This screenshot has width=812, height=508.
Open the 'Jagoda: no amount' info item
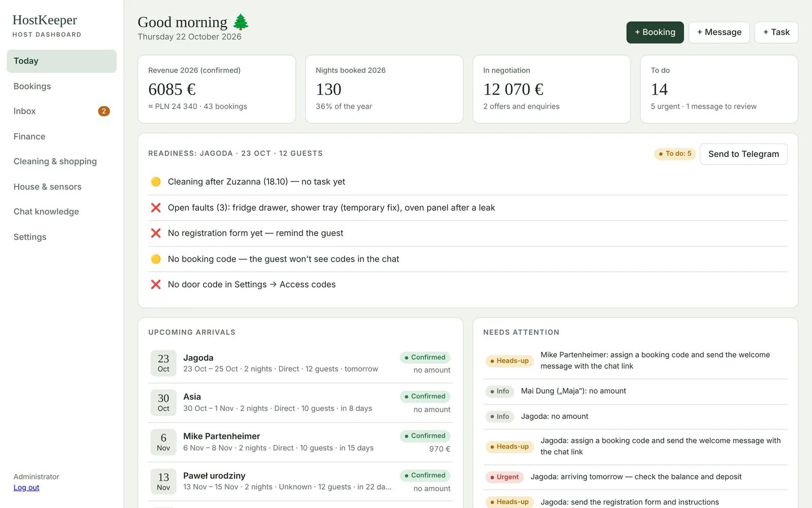coord(635,417)
